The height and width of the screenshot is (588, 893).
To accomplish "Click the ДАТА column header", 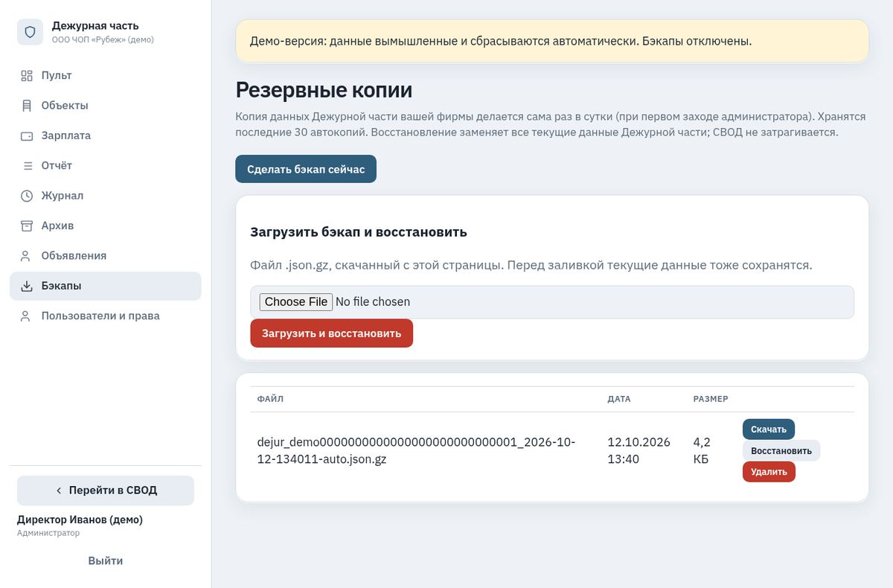I will 619,399.
